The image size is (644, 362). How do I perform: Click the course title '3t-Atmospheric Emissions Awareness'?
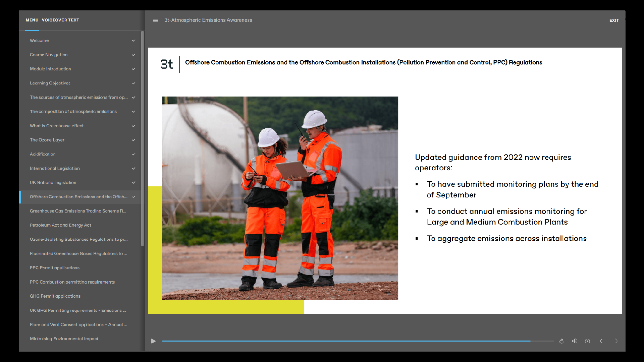[208, 20]
